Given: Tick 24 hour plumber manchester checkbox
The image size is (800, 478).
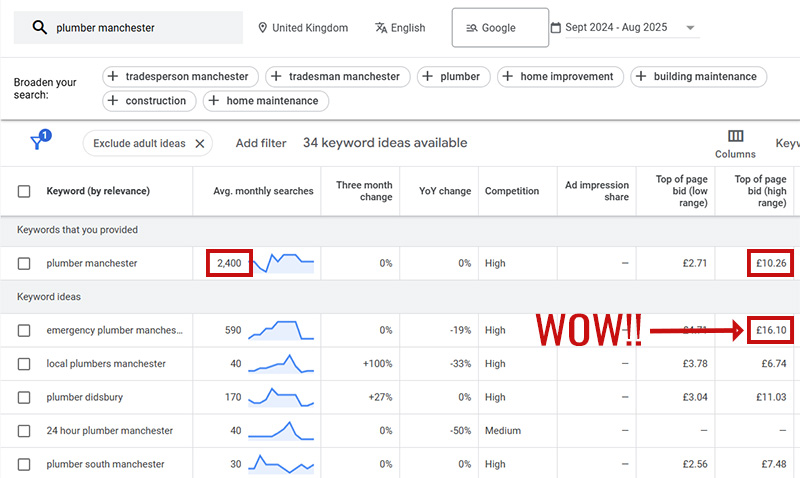Looking at the screenshot, I should click(24, 431).
